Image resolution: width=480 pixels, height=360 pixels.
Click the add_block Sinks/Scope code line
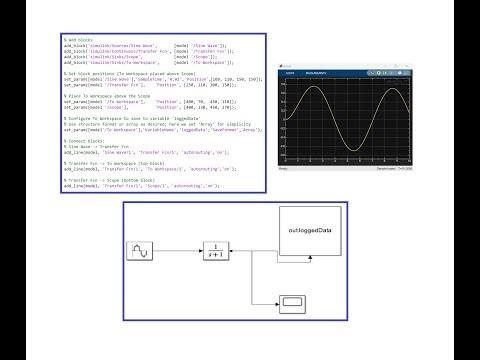tap(141, 57)
